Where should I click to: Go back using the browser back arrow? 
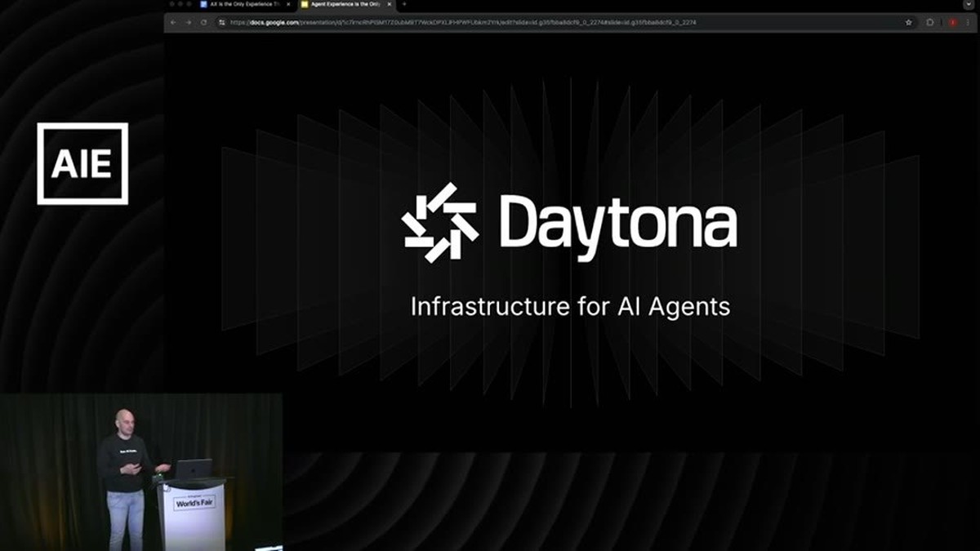173,22
